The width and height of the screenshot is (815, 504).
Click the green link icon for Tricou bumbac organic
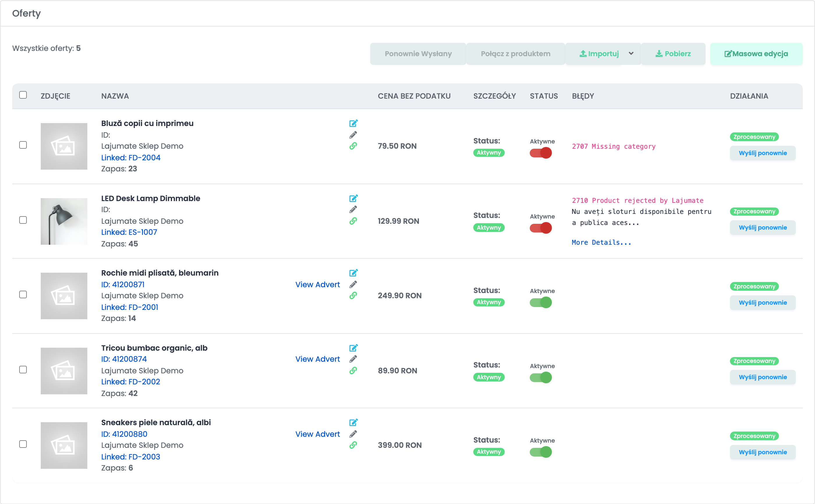(x=353, y=371)
